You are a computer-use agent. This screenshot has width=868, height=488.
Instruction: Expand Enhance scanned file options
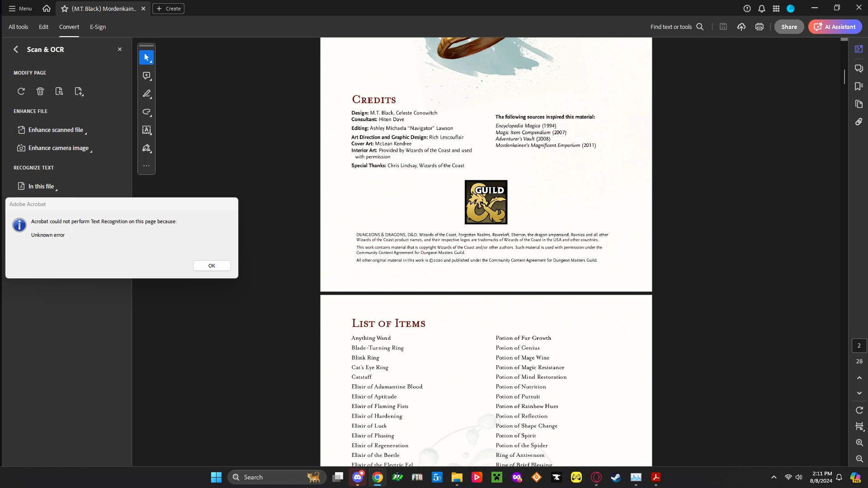click(x=56, y=130)
